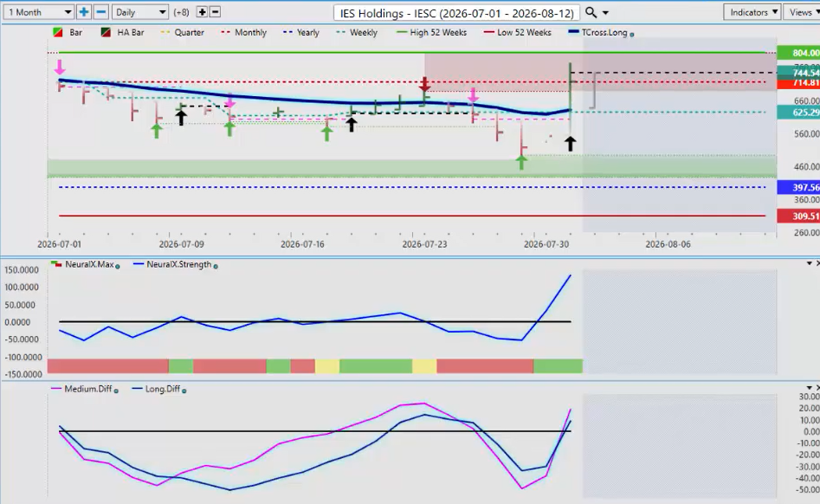Image resolution: width=820 pixels, height=504 pixels.
Task: Toggle the Low 52 Weeks legend entry
Action: (x=518, y=32)
